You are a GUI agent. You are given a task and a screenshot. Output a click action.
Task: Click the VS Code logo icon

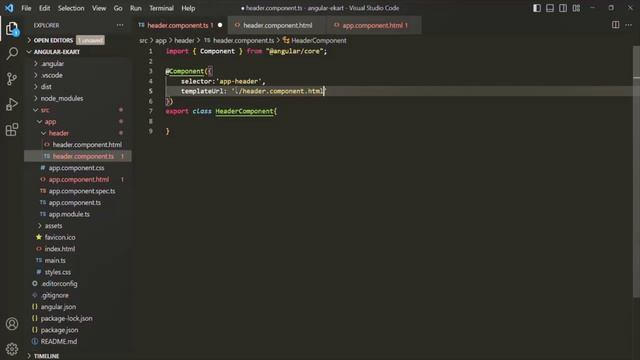9,8
